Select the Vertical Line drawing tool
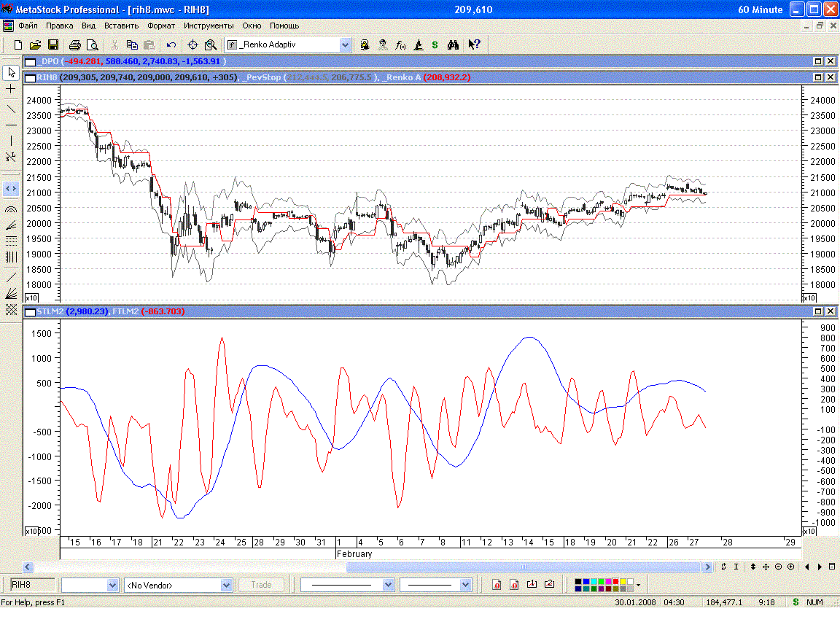Image resolution: width=840 pixels, height=630 pixels. [x=11, y=141]
